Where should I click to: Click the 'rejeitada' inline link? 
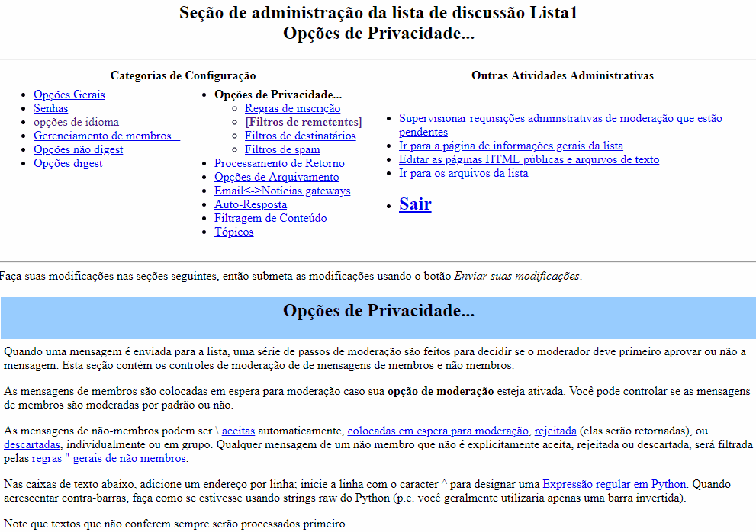[555, 431]
